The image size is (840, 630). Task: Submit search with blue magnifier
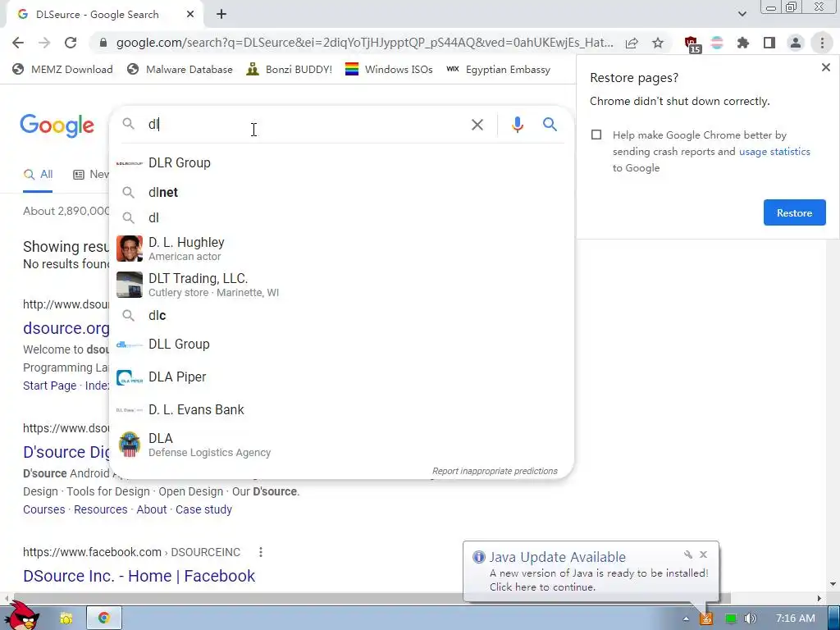coord(550,125)
